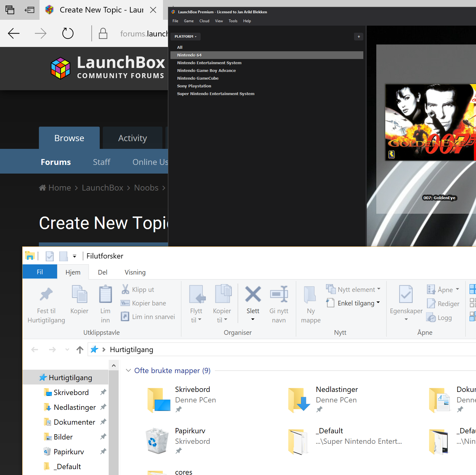Click the padlock site security icon

(103, 33)
